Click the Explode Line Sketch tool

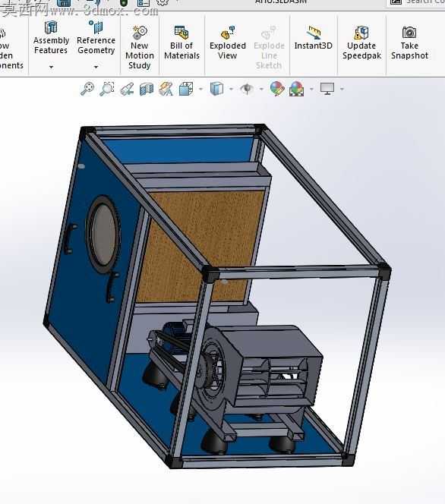point(269,47)
